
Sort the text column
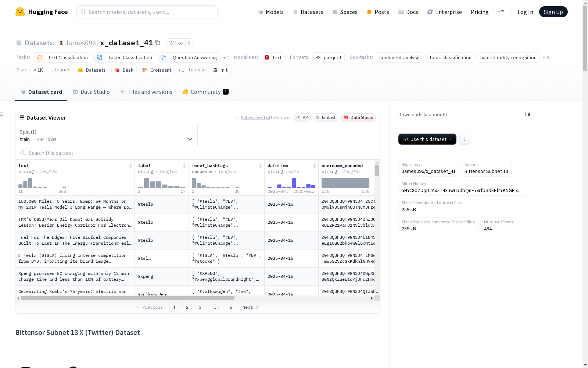(x=130, y=166)
